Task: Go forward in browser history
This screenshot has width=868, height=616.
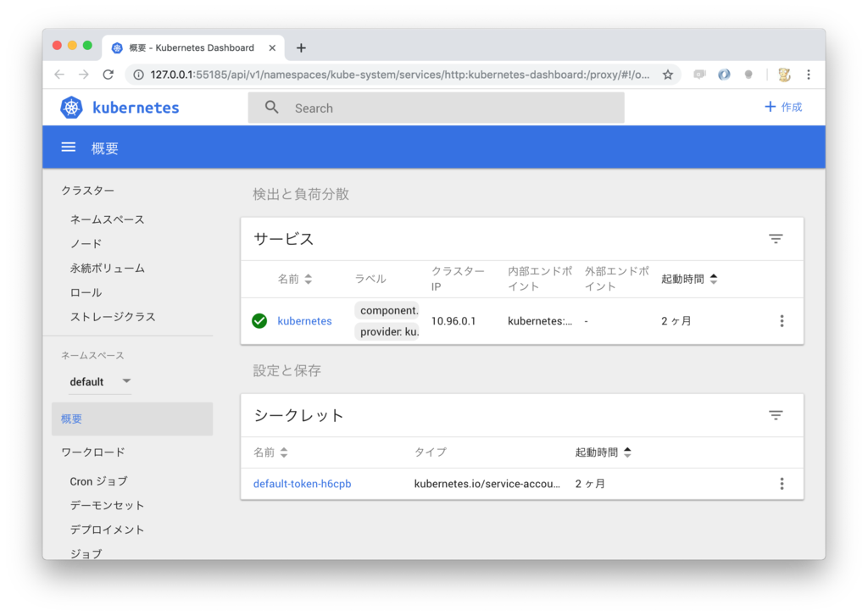Action: [x=84, y=75]
